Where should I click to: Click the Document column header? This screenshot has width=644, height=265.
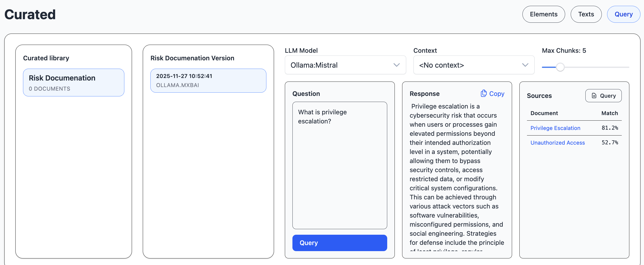click(544, 113)
